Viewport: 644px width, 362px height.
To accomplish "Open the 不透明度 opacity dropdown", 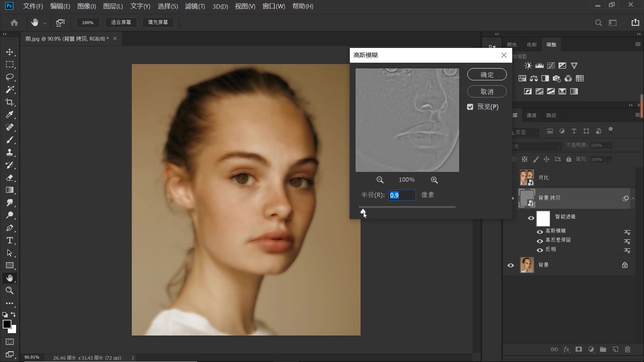I will [x=609, y=145].
